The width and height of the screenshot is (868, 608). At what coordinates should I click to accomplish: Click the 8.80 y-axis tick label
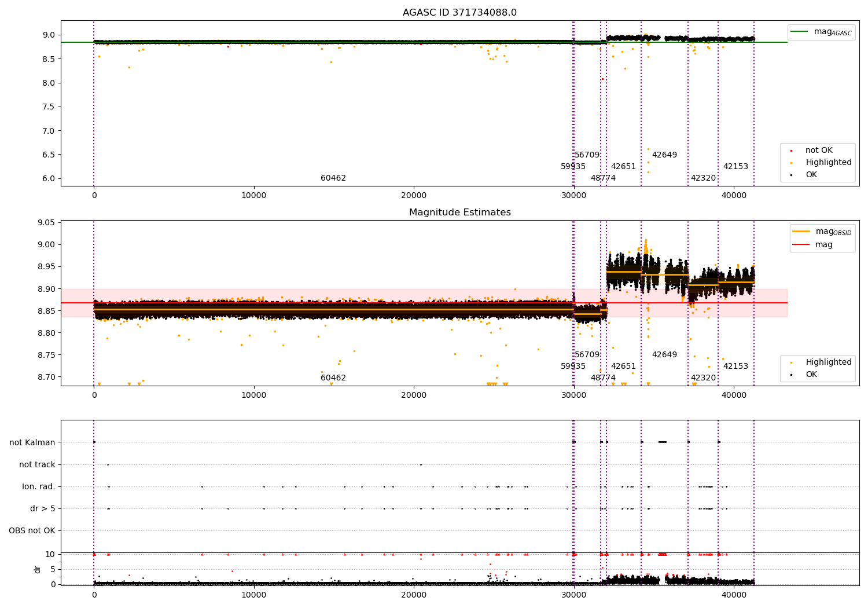coord(46,333)
